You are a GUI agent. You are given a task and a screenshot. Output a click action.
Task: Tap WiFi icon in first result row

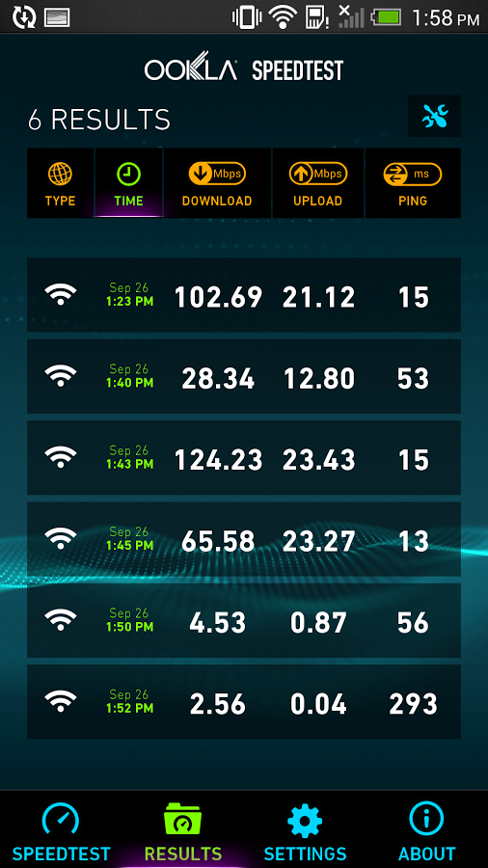(61, 294)
